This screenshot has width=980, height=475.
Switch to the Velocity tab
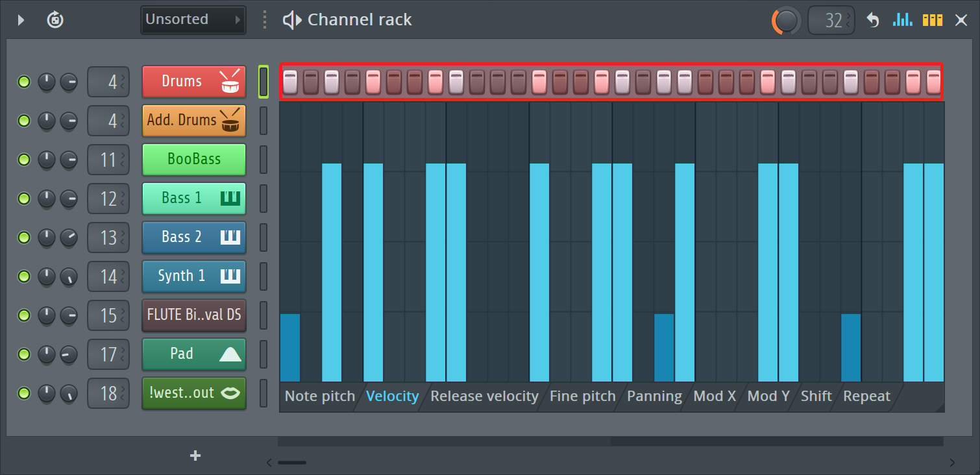click(x=392, y=396)
